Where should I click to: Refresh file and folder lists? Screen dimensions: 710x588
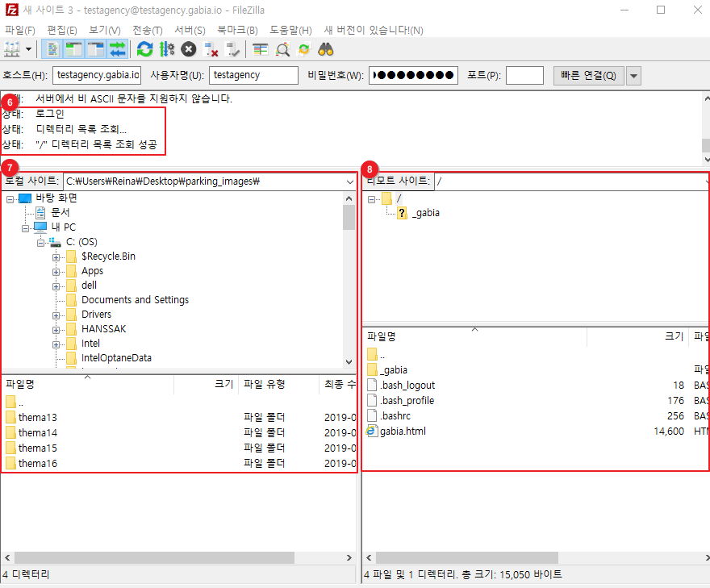pos(145,49)
